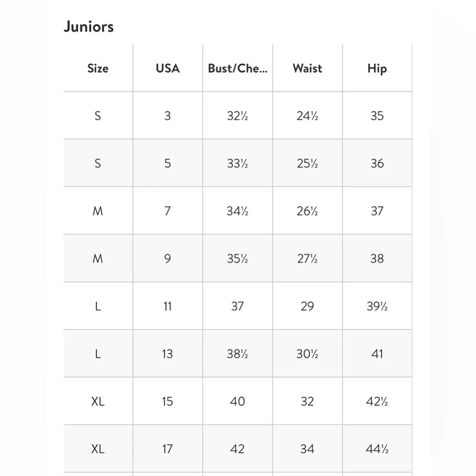Select USA size 17 cell

168,449
